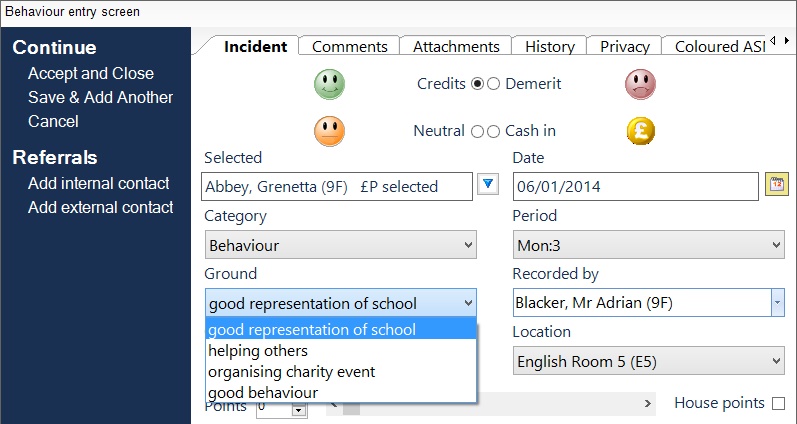
Task: Open the blue filter funnel next to Selected
Action: [x=488, y=184]
